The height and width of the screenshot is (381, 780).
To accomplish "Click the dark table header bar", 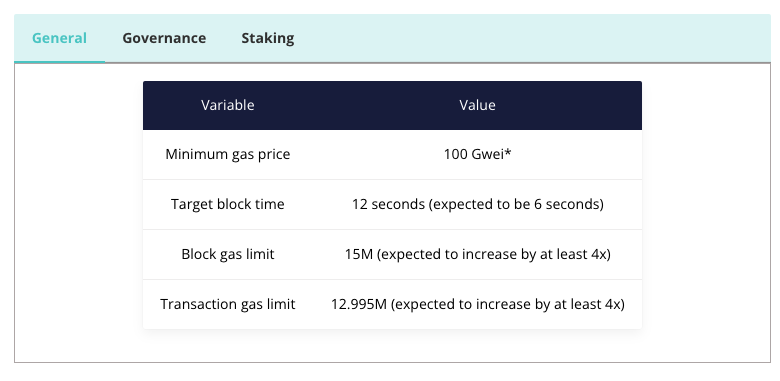I will coord(392,105).
